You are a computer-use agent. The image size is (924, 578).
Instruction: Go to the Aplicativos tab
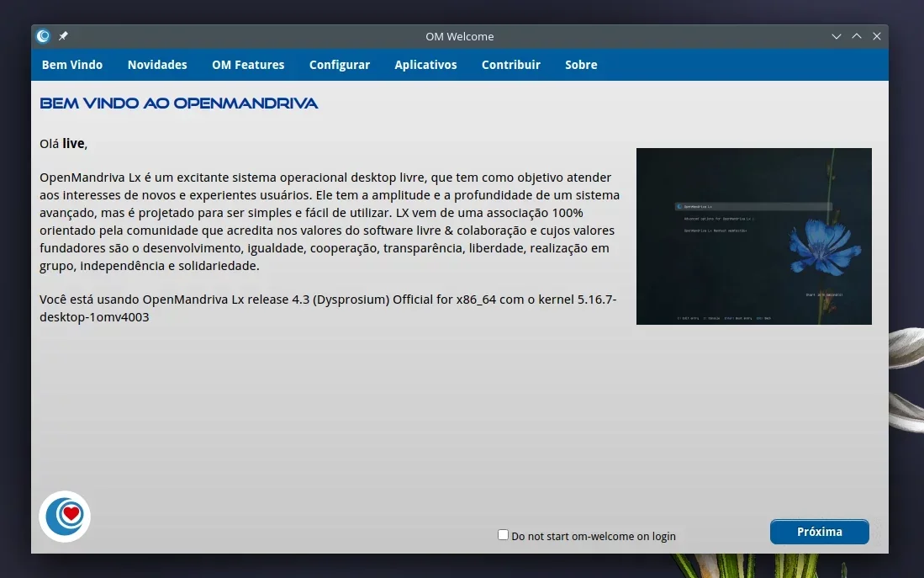point(425,65)
